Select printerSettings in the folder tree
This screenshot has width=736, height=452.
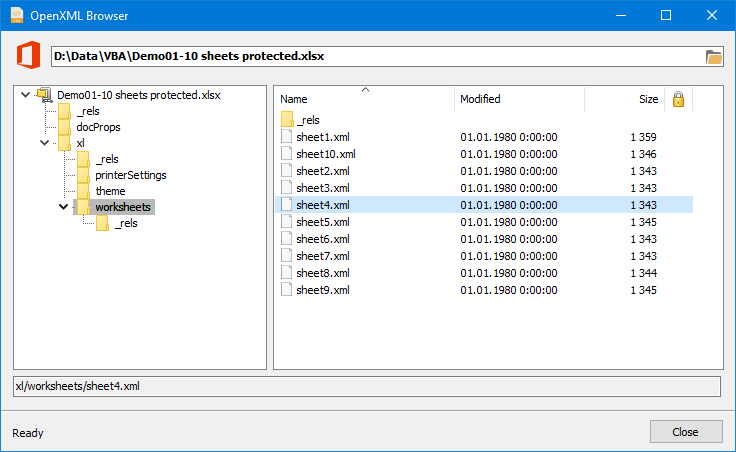130,175
